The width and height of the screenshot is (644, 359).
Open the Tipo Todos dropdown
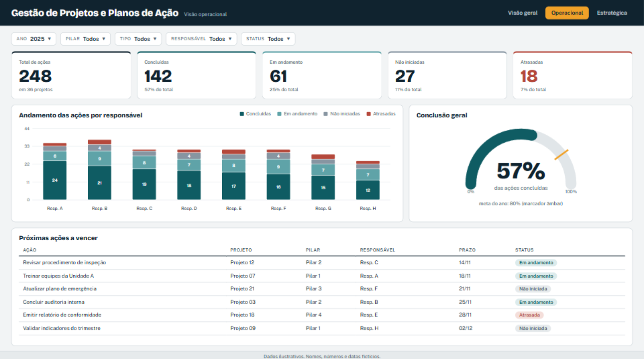pos(138,39)
